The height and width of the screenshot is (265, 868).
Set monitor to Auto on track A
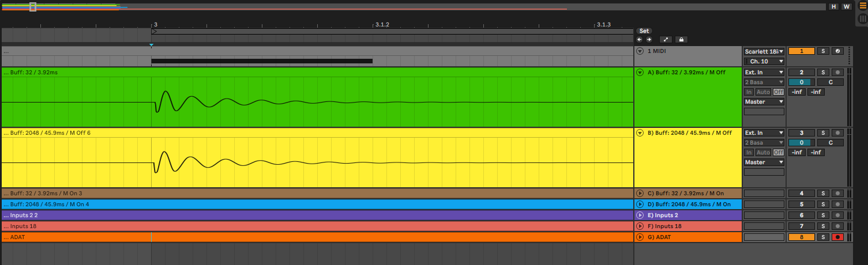763,92
